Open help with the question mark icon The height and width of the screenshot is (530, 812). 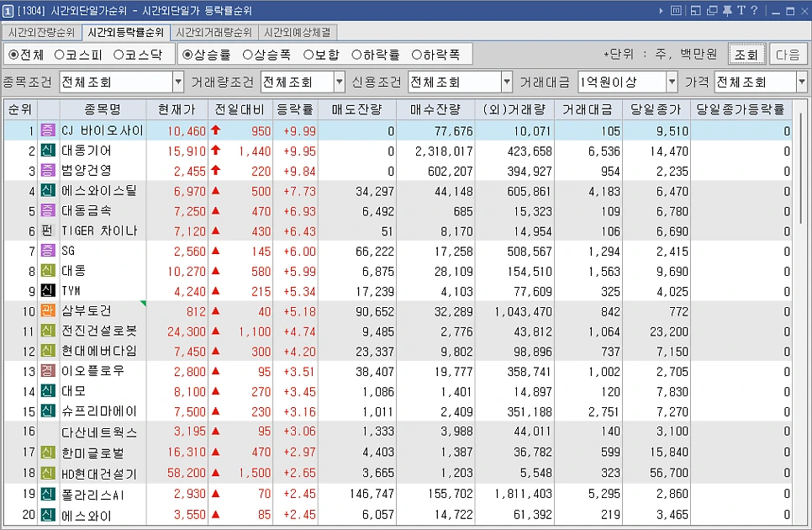754,10
